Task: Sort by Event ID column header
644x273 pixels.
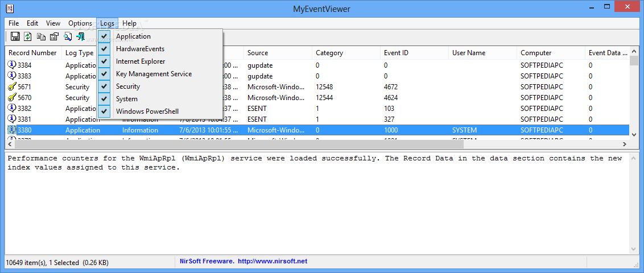Action: coord(414,52)
